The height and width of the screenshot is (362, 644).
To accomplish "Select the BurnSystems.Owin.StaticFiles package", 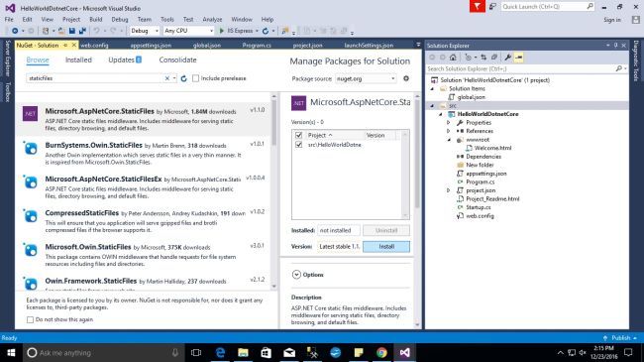I will [x=144, y=154].
